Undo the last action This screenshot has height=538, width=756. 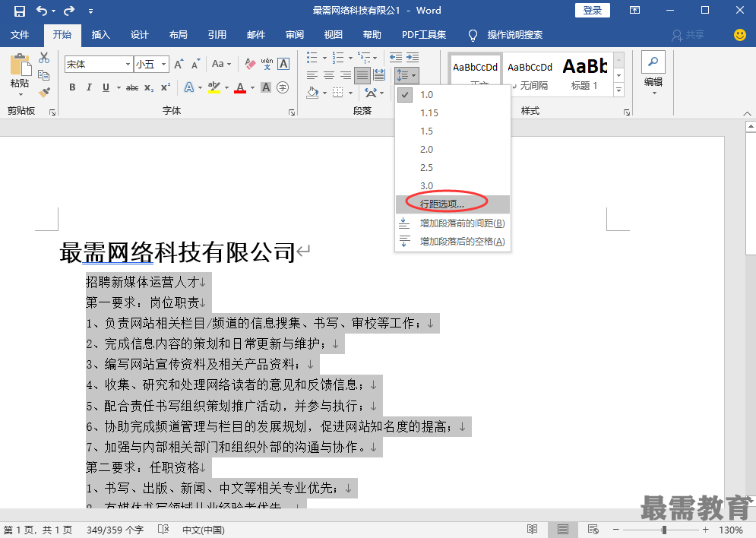coord(42,11)
